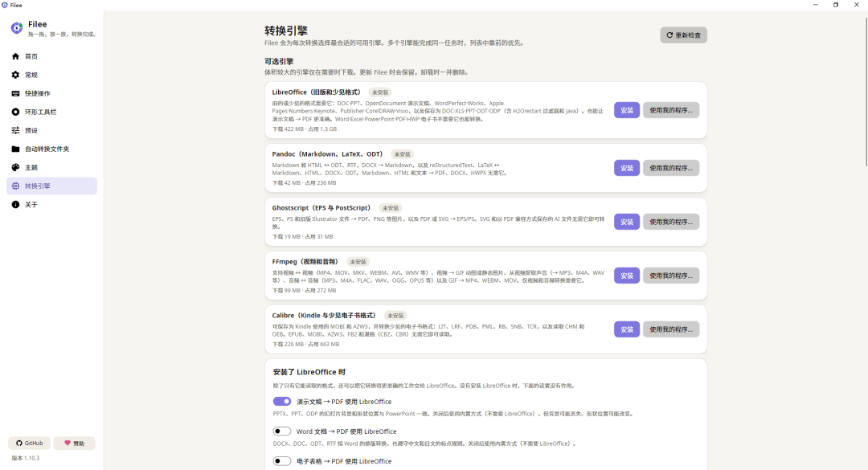Image resolution: width=868 pixels, height=470 pixels.
Task: Open the 关于 page
Action: pyautogui.click(x=51, y=204)
